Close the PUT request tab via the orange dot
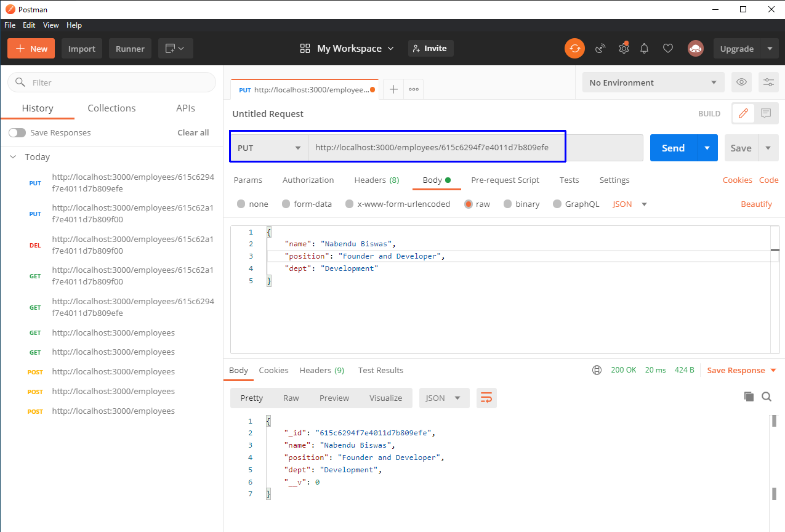Screen dimensions: 785x532 (x=373, y=89)
